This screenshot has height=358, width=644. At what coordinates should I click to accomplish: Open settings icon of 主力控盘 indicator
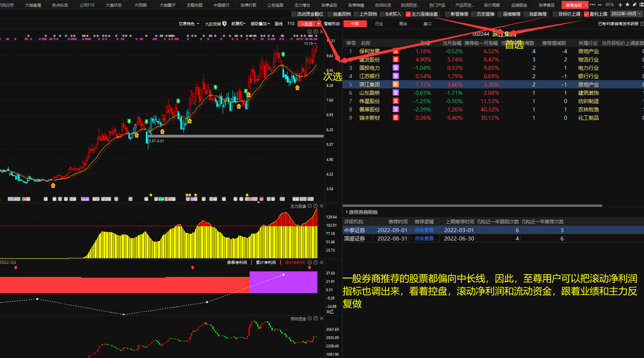tap(310, 206)
